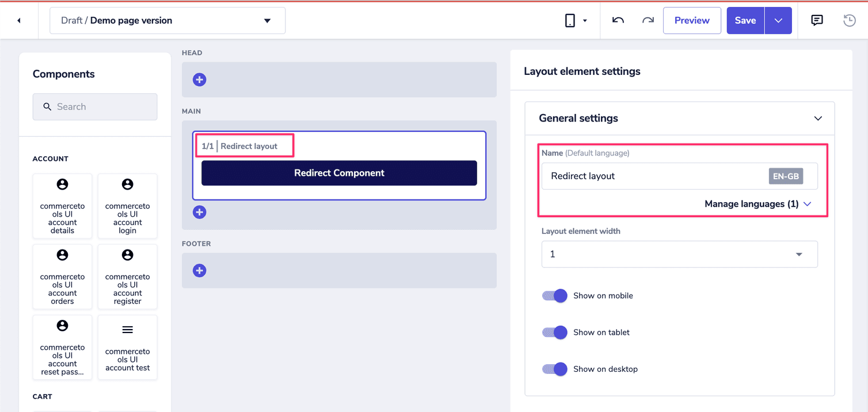
Task: Click the undo arrow icon
Action: click(618, 20)
